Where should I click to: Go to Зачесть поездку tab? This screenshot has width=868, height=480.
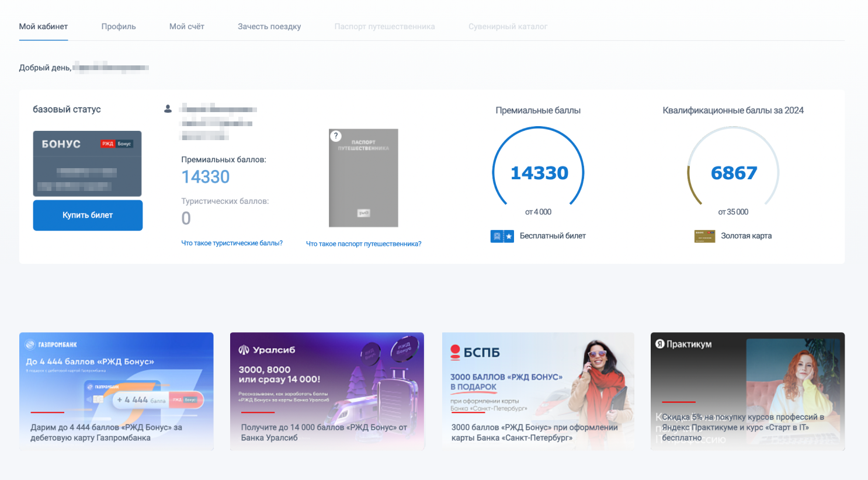pos(269,26)
